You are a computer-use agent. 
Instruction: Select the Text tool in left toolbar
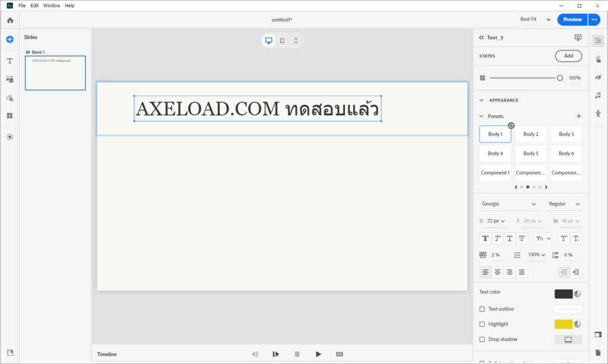9,61
